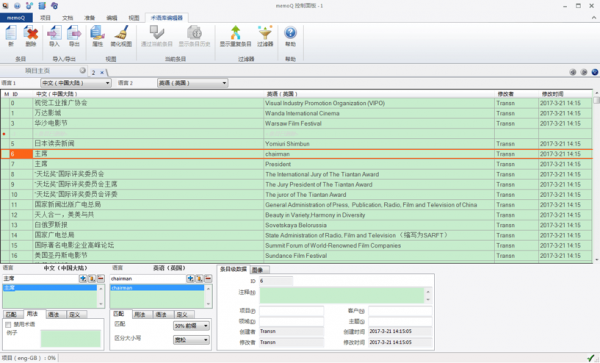Select the row 'Sovetskaya Belorussia'
Screen dimensions: 600x363
[297, 225]
